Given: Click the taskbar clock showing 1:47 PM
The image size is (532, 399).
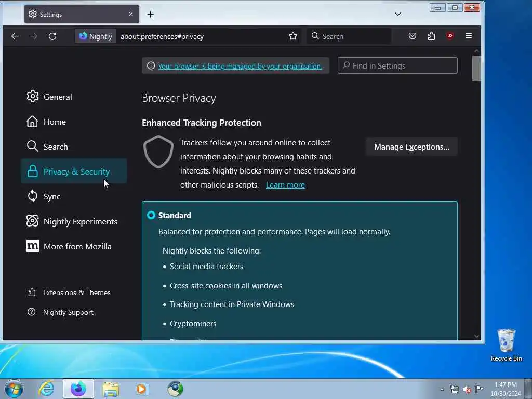Looking at the screenshot, I should pos(506,389).
